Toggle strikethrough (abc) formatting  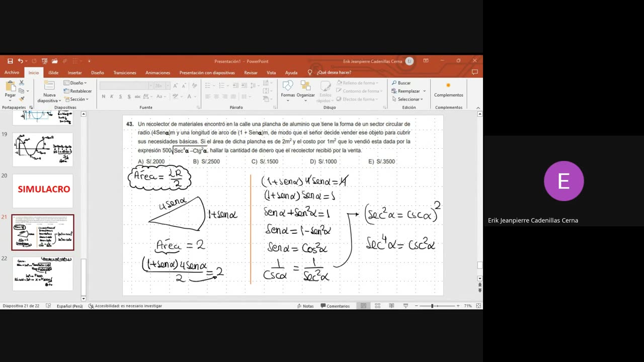pyautogui.click(x=138, y=97)
